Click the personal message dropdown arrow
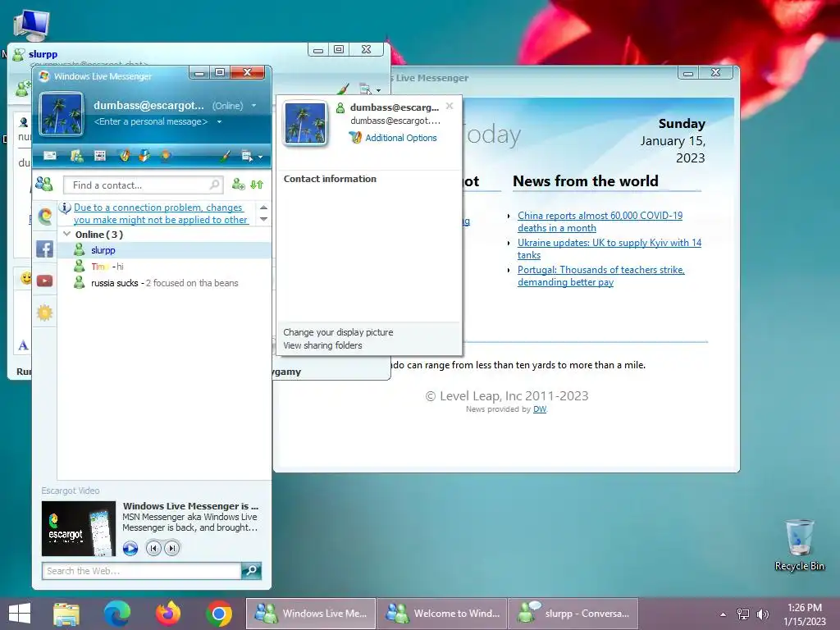This screenshot has height=630, width=840. click(x=219, y=121)
